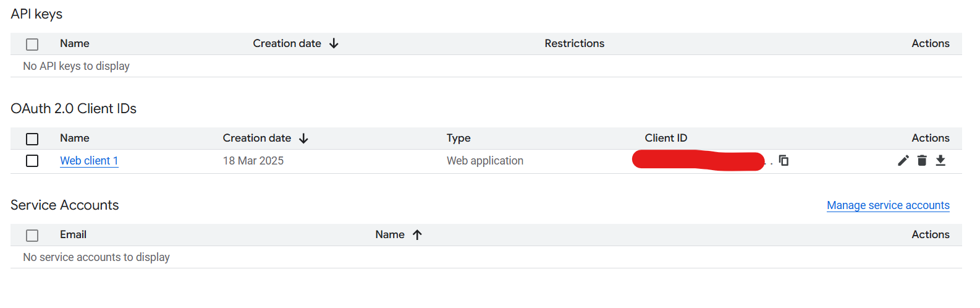This screenshot has height=308, width=980.
Task: Sort OAuth clients by Creation date header
Action: pos(257,138)
